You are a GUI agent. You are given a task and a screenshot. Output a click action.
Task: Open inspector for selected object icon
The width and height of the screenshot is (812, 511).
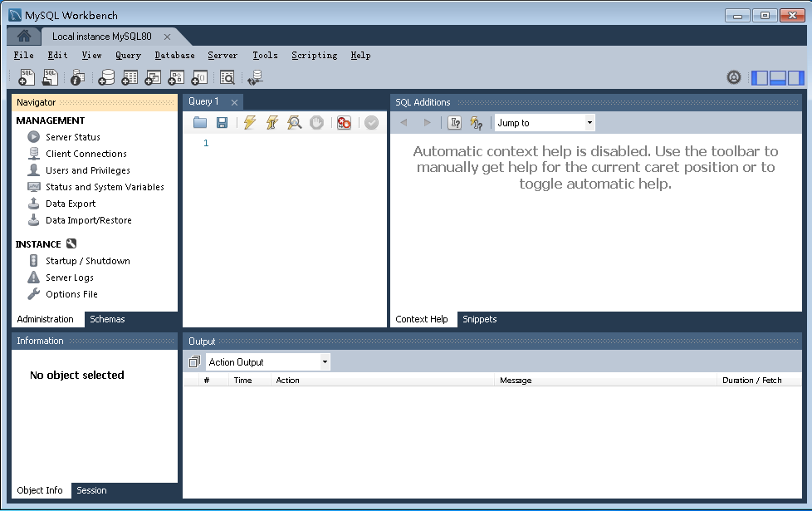tap(78, 77)
